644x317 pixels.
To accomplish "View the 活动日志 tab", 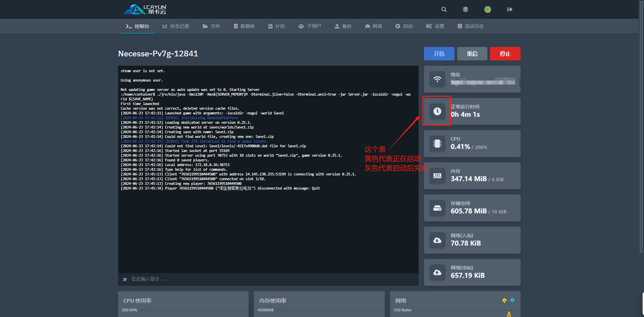I will pos(471,26).
